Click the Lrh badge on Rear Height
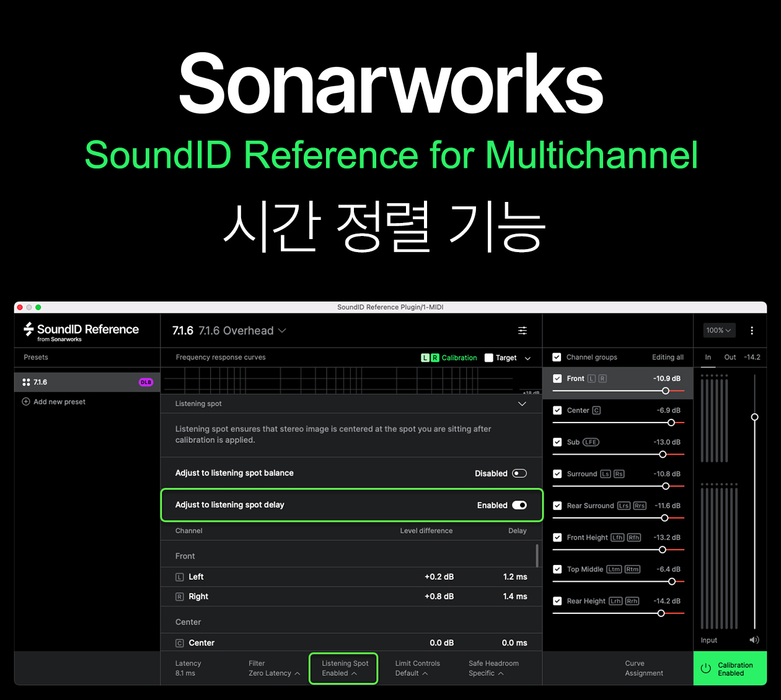781x700 pixels. point(616,601)
